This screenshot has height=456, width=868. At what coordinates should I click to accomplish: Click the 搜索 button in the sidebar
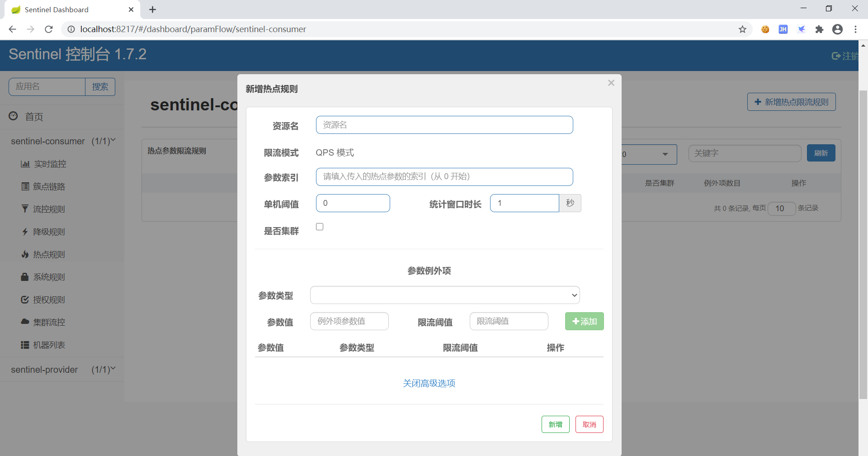point(100,86)
